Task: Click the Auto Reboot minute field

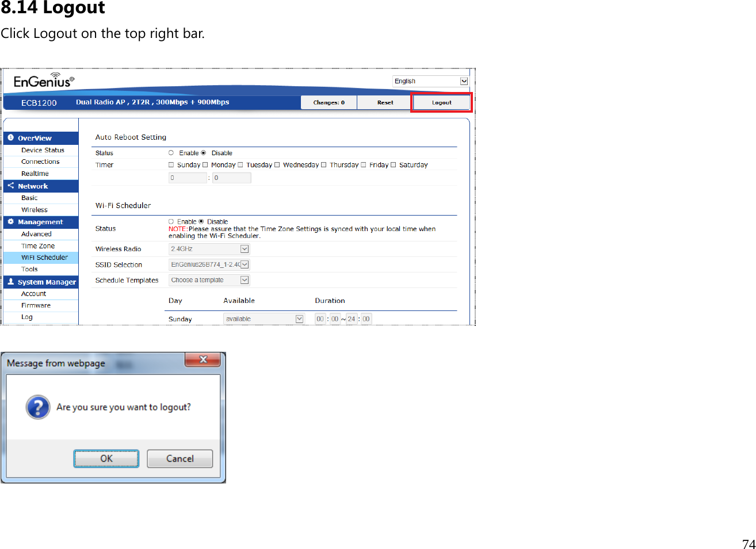Action: click(232, 178)
